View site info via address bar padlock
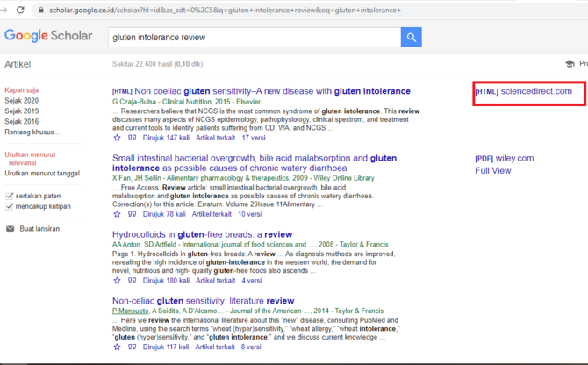The width and height of the screenshot is (588, 365). [41, 11]
